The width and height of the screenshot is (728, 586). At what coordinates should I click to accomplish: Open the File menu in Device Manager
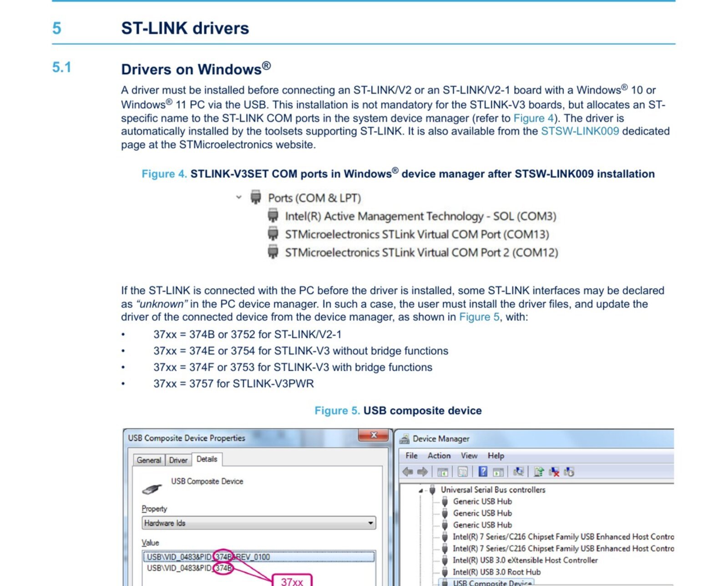coord(411,456)
